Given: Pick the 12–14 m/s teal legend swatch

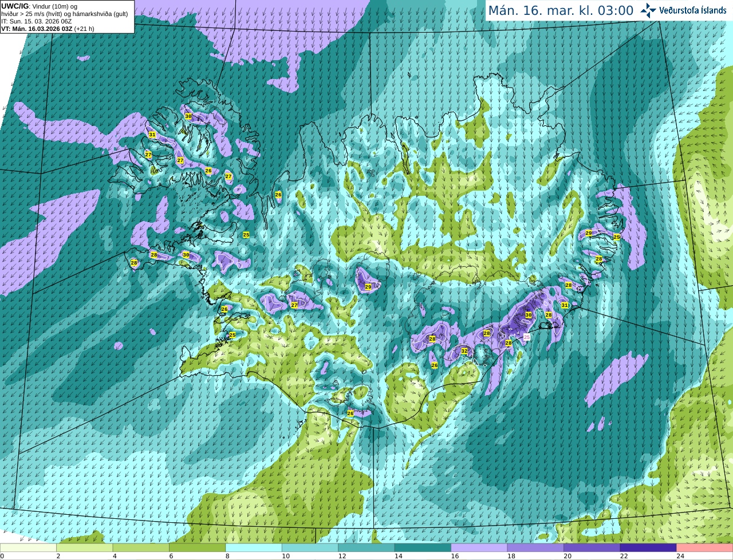Looking at the screenshot, I should [x=366, y=547].
